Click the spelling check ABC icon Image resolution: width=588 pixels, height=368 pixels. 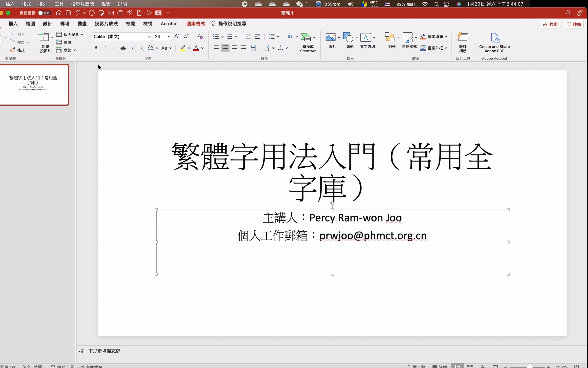point(130,13)
